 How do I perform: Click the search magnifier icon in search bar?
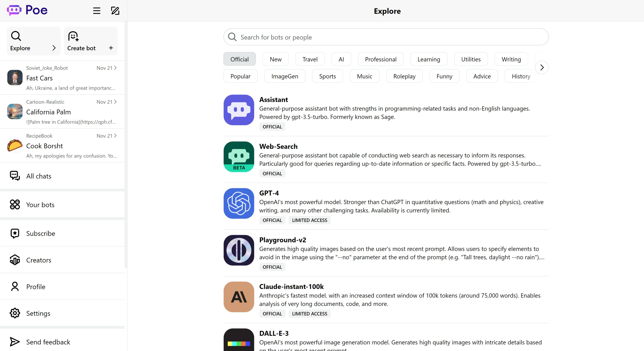point(232,37)
